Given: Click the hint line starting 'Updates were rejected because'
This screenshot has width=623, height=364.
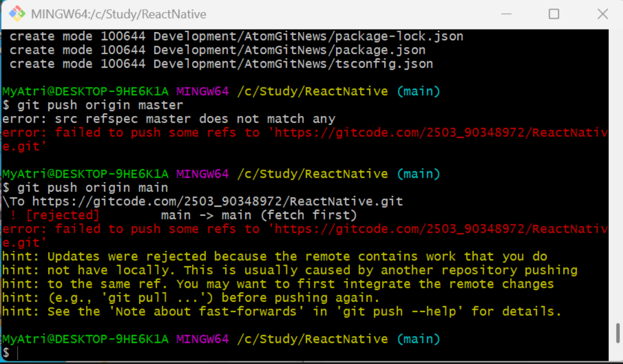Looking at the screenshot, I should click(x=275, y=257).
